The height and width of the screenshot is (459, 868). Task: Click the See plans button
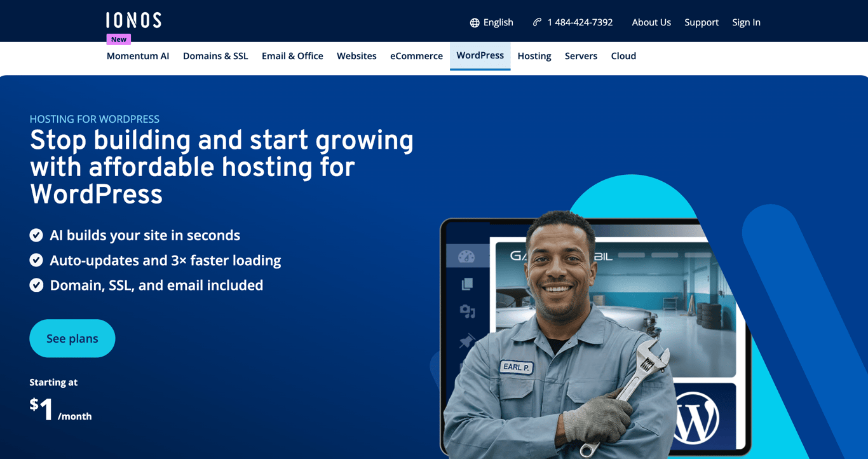point(72,338)
